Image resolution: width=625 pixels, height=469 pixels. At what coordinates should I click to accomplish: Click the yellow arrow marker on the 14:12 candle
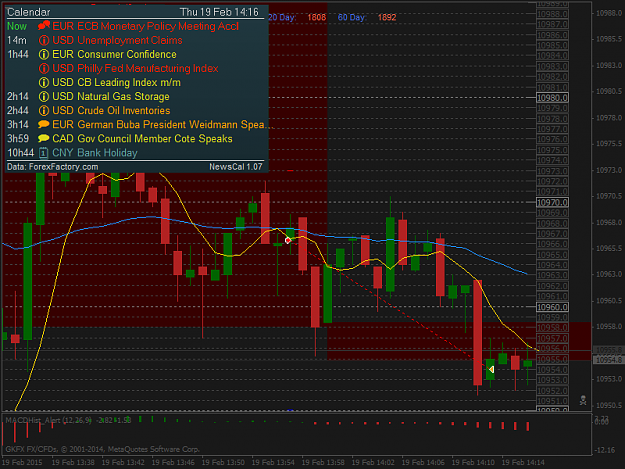[491, 370]
